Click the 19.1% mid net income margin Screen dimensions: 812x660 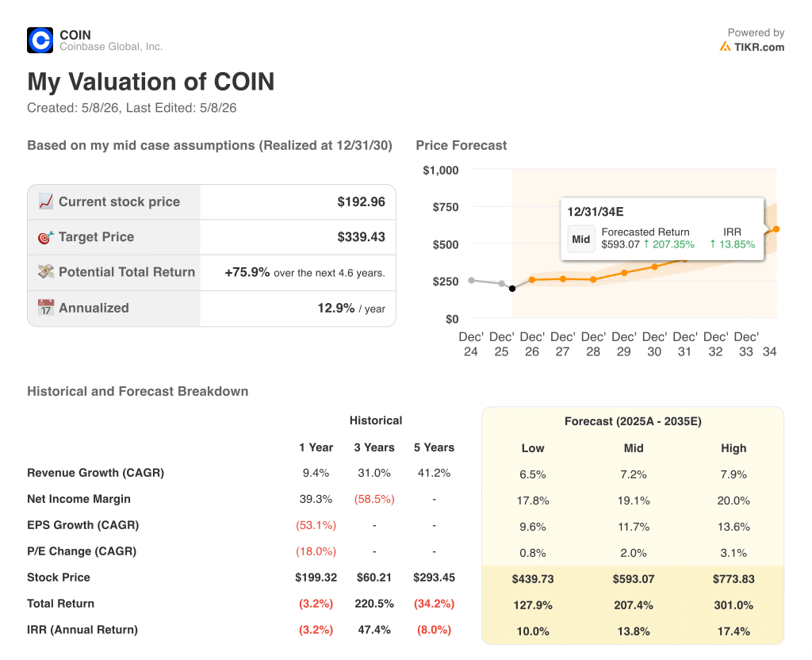pos(634,501)
